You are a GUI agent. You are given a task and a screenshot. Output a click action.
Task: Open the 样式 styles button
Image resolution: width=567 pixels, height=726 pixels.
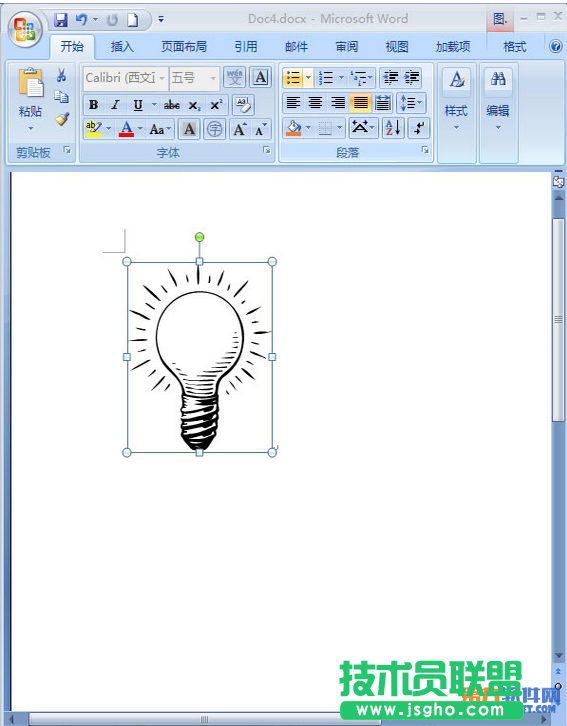[x=456, y=98]
